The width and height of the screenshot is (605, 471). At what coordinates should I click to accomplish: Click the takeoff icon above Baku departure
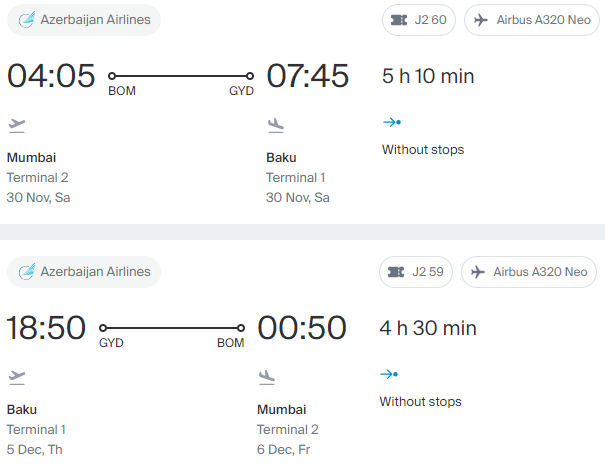[x=17, y=378]
